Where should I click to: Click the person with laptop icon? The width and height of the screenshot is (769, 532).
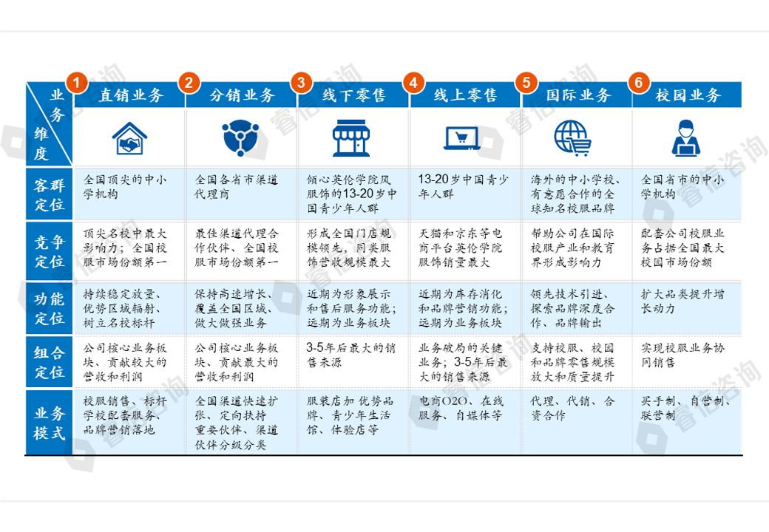685,137
